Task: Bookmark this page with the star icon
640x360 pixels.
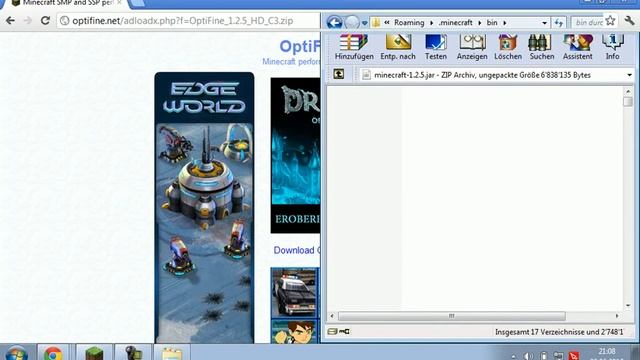Action: coord(610,20)
